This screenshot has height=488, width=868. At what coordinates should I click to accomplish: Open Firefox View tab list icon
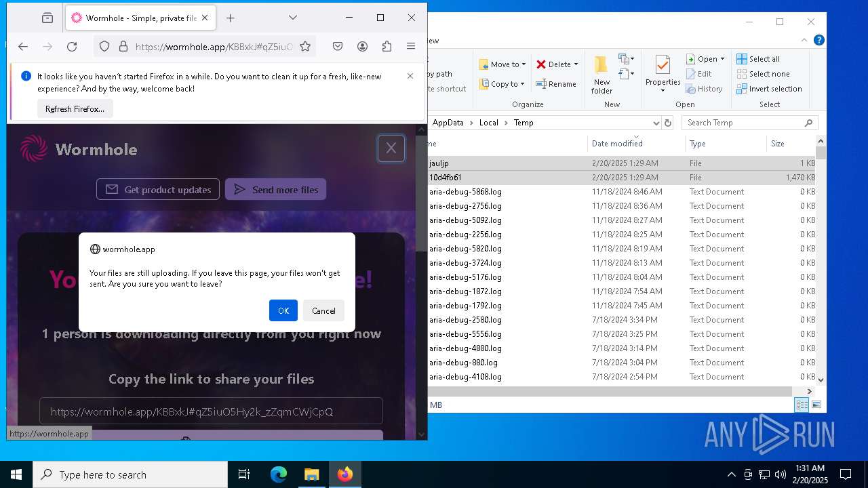[47, 18]
